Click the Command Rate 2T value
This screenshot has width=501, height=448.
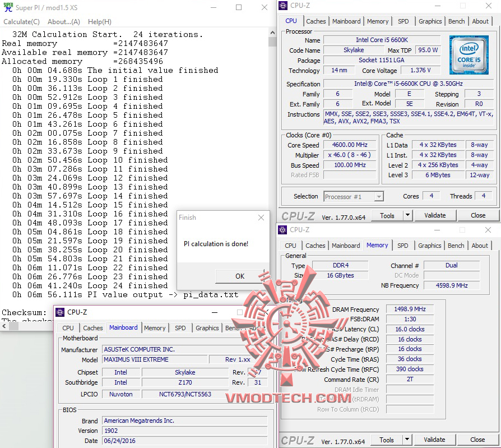click(410, 379)
